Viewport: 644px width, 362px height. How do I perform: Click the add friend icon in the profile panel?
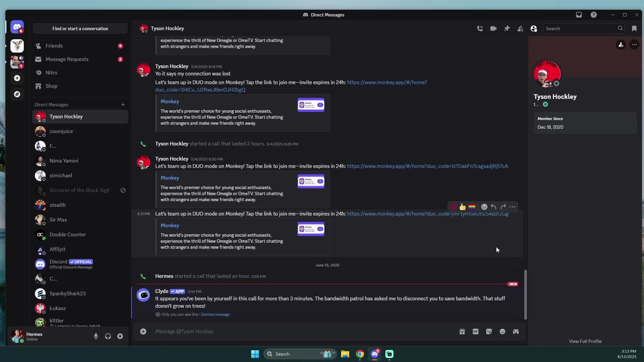tap(621, 45)
